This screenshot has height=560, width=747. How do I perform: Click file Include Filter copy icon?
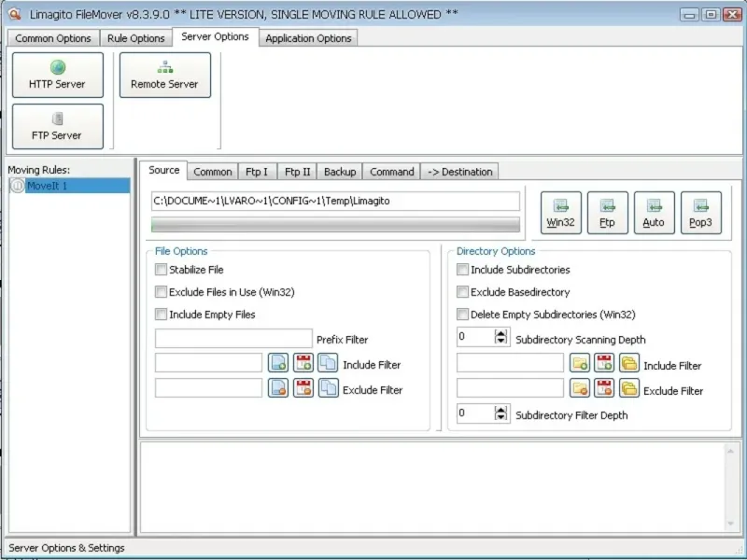[328, 363]
